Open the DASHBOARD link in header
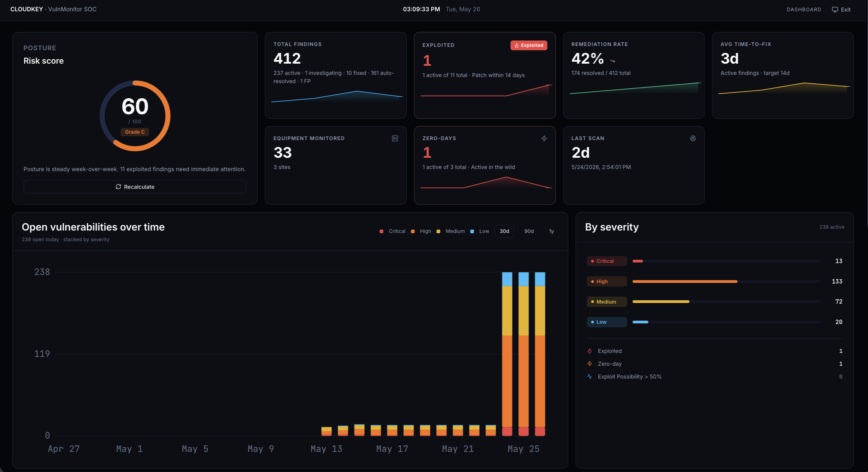The width and height of the screenshot is (868, 472). click(x=804, y=9)
